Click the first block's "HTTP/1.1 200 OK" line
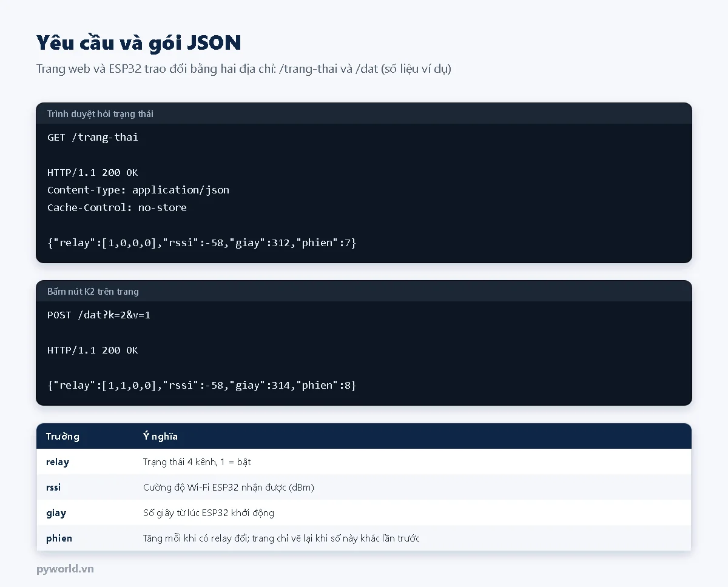 93,172
